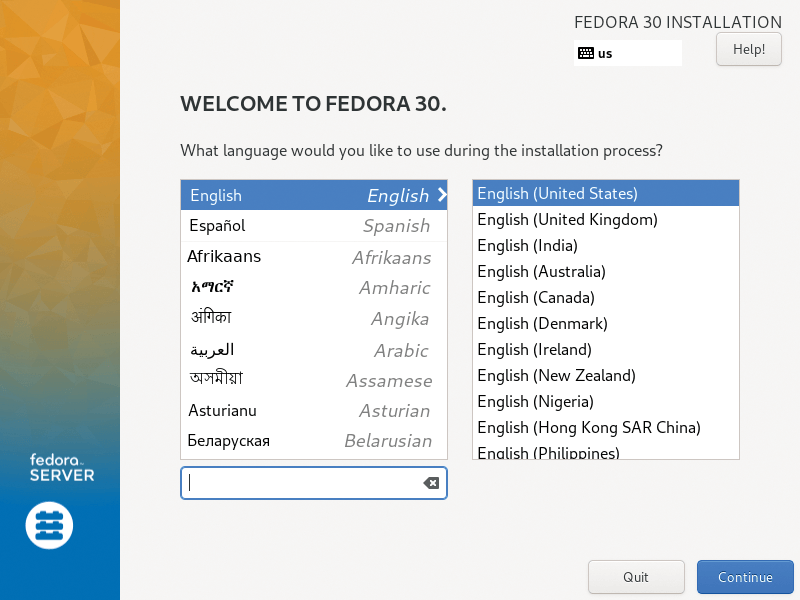
Task: Select the Arabic language row
Action: pyautogui.click(x=314, y=350)
